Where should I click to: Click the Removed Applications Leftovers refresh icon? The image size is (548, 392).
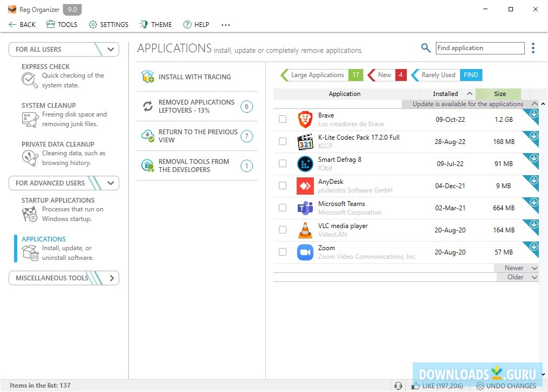click(148, 106)
